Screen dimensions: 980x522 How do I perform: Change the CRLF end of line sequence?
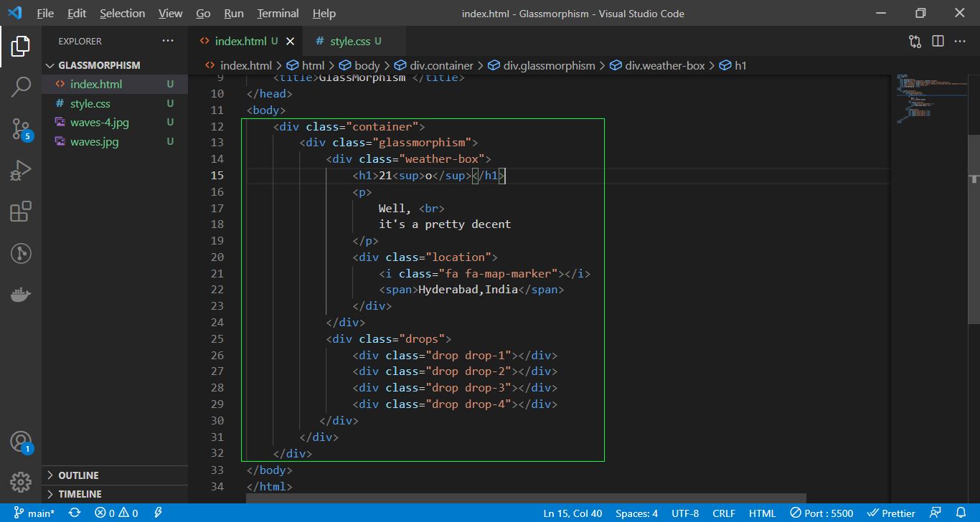(x=724, y=513)
